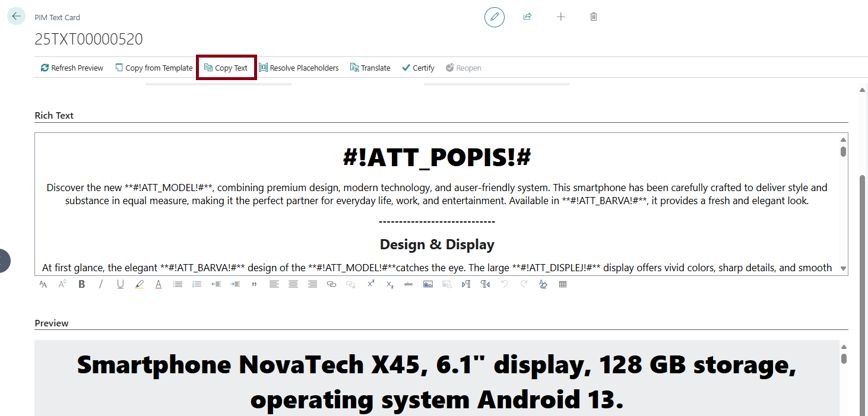Insert a table in the editor
This screenshot has width=868, height=416.
coord(562,284)
